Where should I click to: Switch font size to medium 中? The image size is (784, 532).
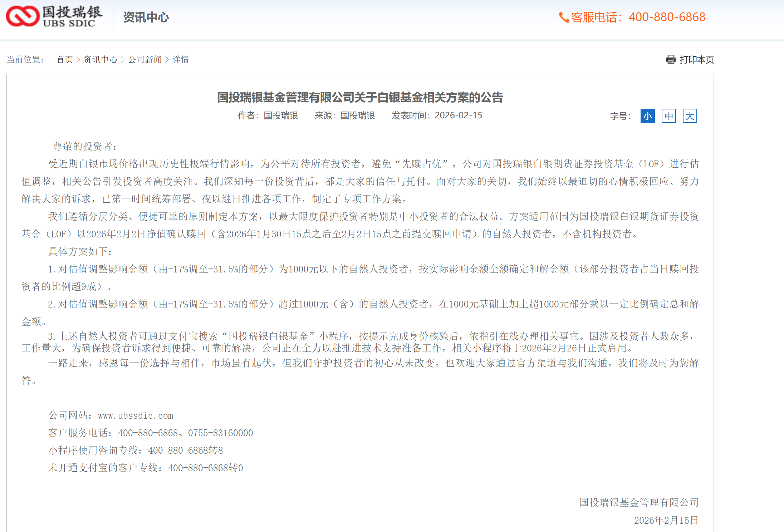point(668,116)
